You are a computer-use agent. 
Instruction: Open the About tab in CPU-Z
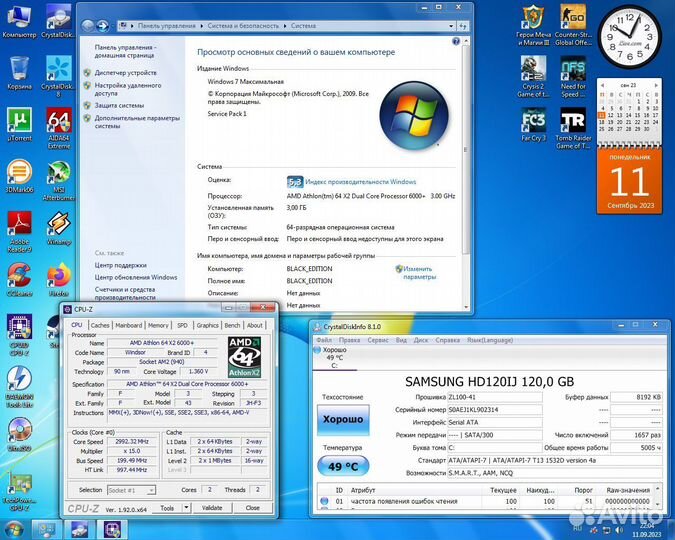tap(254, 325)
